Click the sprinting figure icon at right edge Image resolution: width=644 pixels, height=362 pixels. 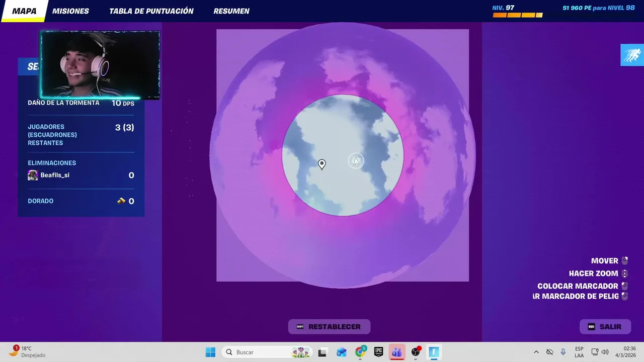coord(632,55)
